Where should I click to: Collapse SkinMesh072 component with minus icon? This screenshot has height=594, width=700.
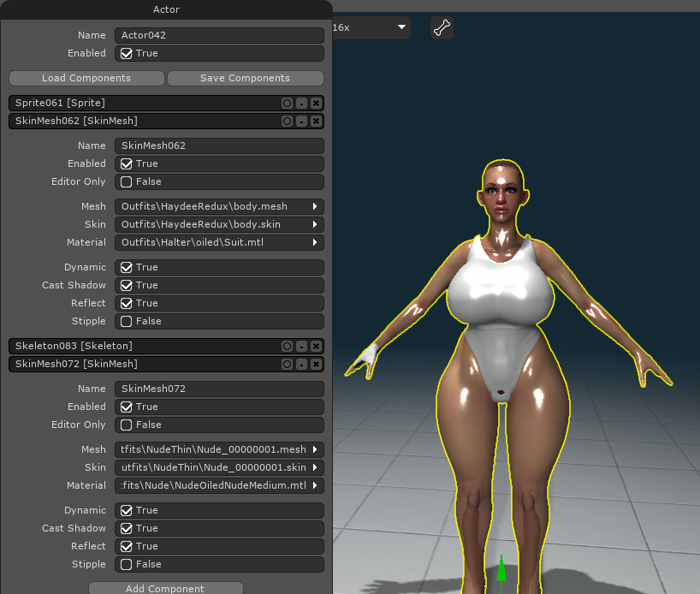pos(302,364)
